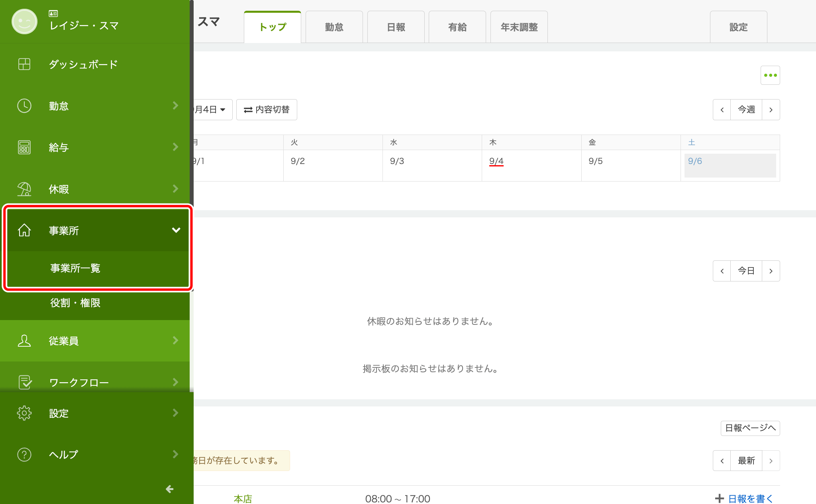
Task: Click the beach umbrella 休暇 icon
Action: click(x=24, y=189)
